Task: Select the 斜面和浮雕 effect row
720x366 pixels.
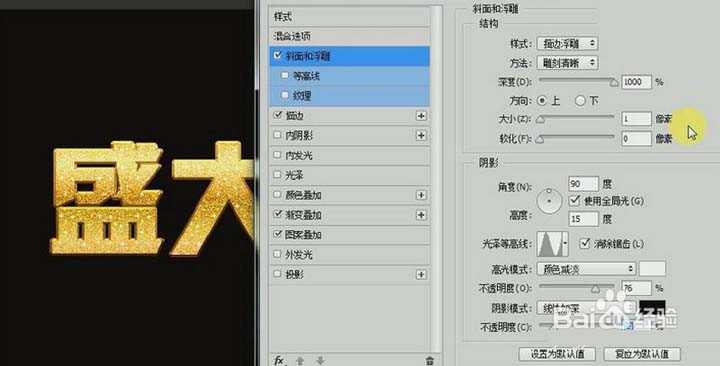Action: (350, 56)
